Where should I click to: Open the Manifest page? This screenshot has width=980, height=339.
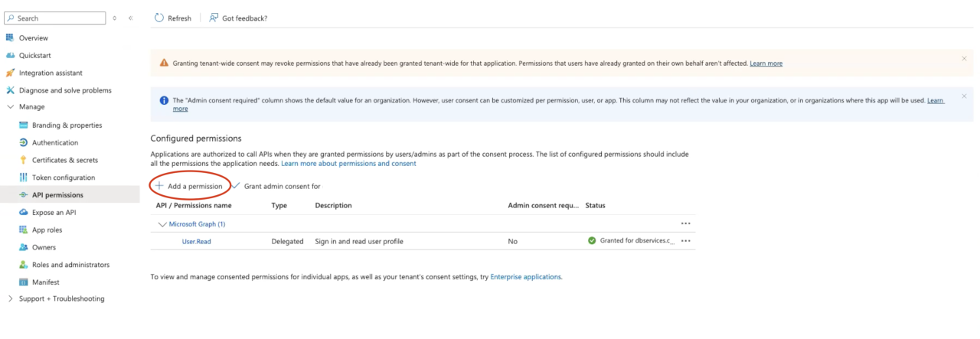click(45, 282)
